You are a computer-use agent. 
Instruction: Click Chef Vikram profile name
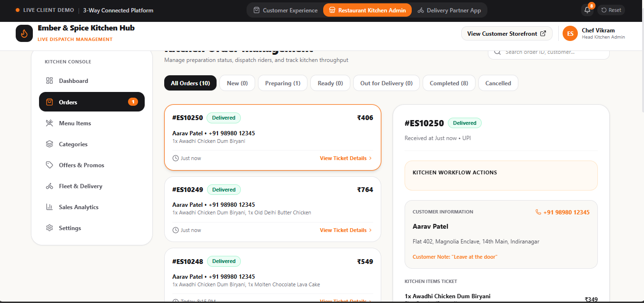coord(598,30)
